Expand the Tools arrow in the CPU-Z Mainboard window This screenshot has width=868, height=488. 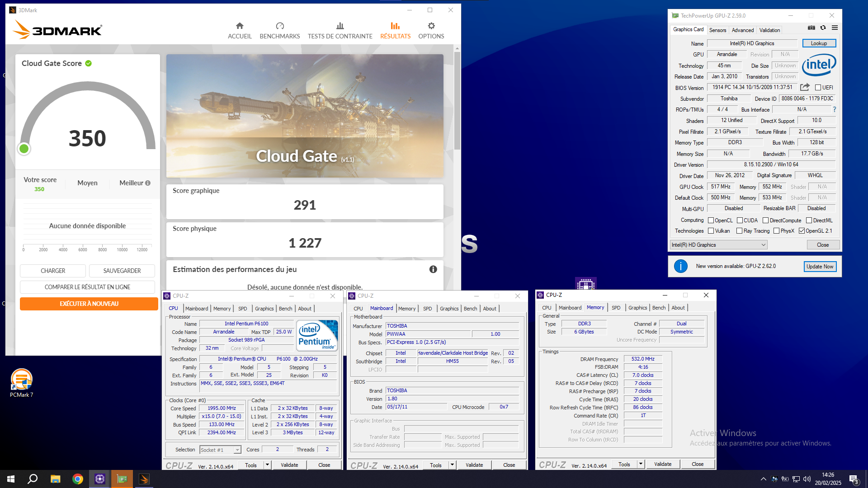click(452, 465)
